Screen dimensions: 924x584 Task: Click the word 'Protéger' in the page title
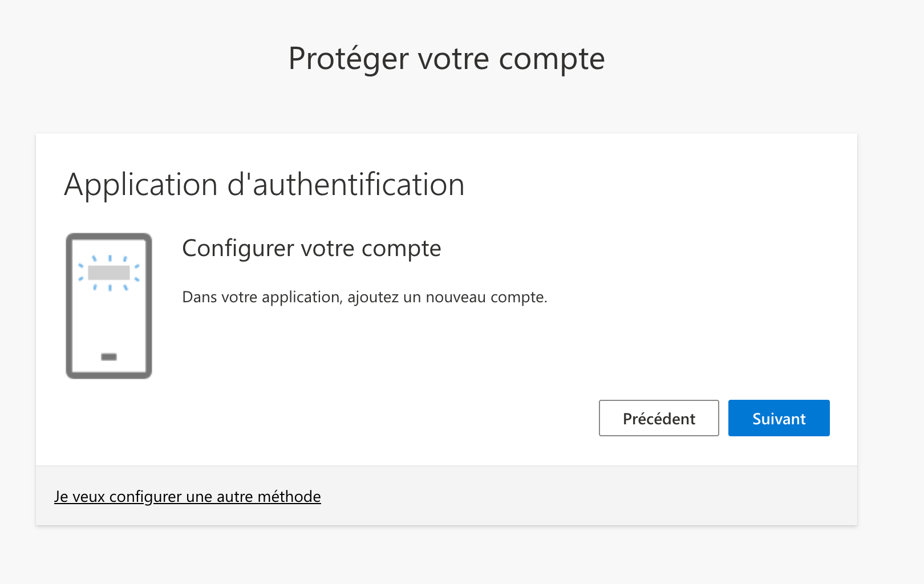(x=348, y=59)
